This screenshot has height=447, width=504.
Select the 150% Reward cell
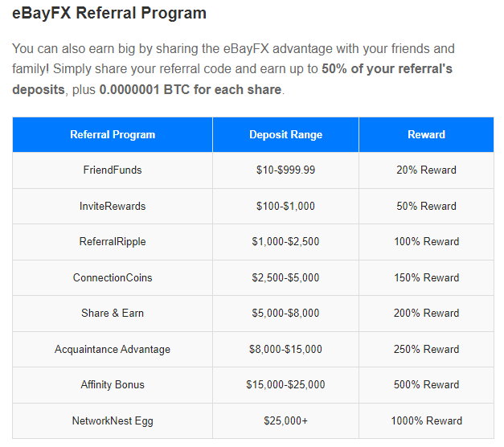(426, 278)
